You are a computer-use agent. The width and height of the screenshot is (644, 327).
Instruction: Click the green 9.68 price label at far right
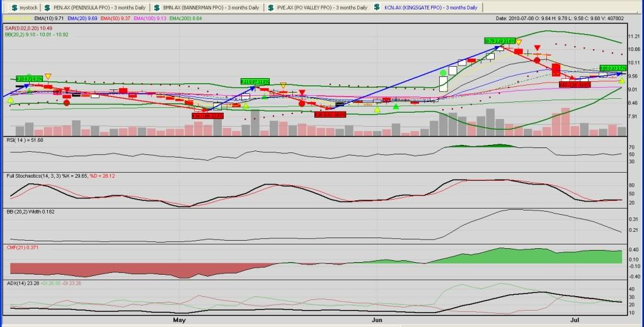click(x=611, y=68)
